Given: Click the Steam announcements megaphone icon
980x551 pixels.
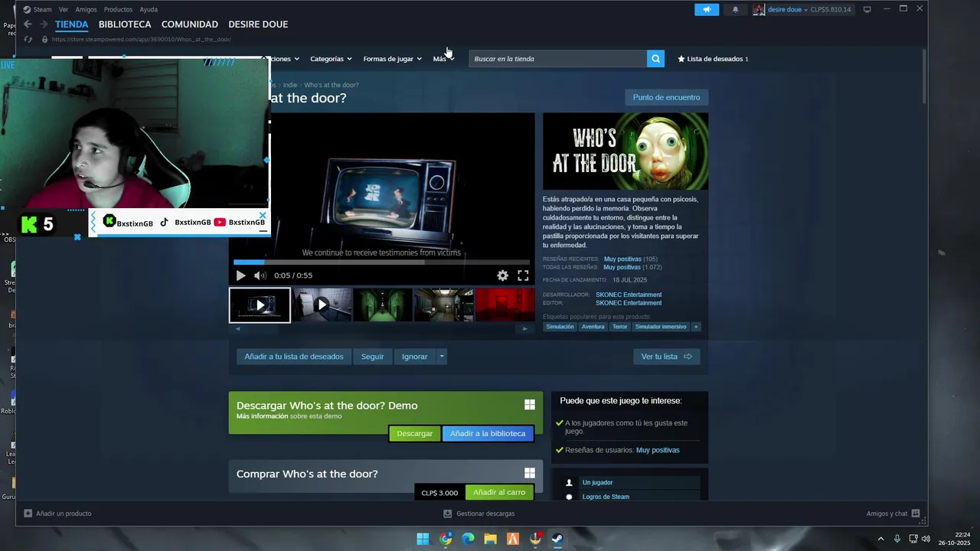Looking at the screenshot, I should (707, 10).
